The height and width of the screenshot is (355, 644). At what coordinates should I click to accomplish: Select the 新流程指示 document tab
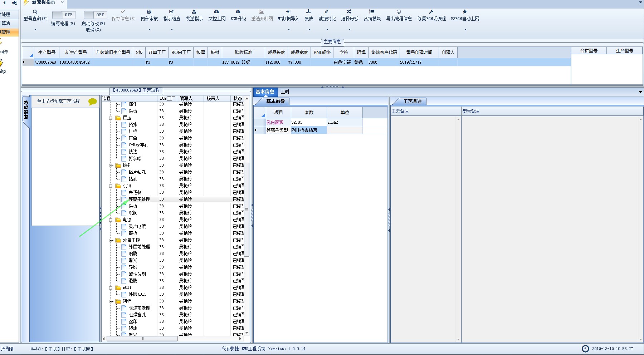point(43,3)
